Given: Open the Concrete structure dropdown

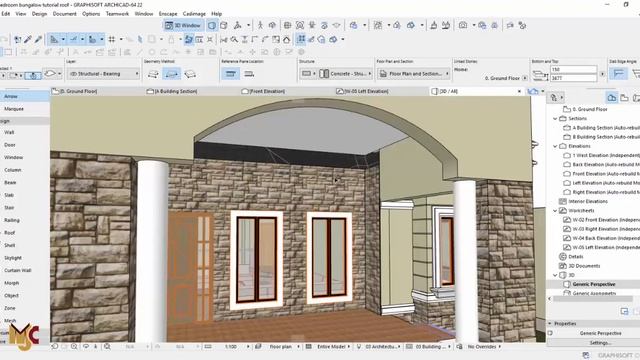Looking at the screenshot, I should click(x=346, y=74).
